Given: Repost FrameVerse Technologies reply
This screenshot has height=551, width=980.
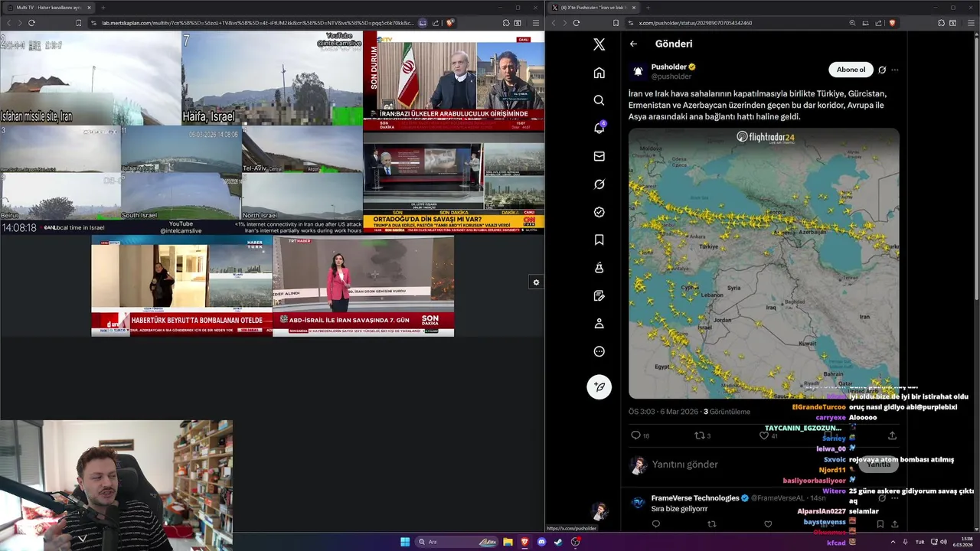Looking at the screenshot, I should [x=711, y=524].
